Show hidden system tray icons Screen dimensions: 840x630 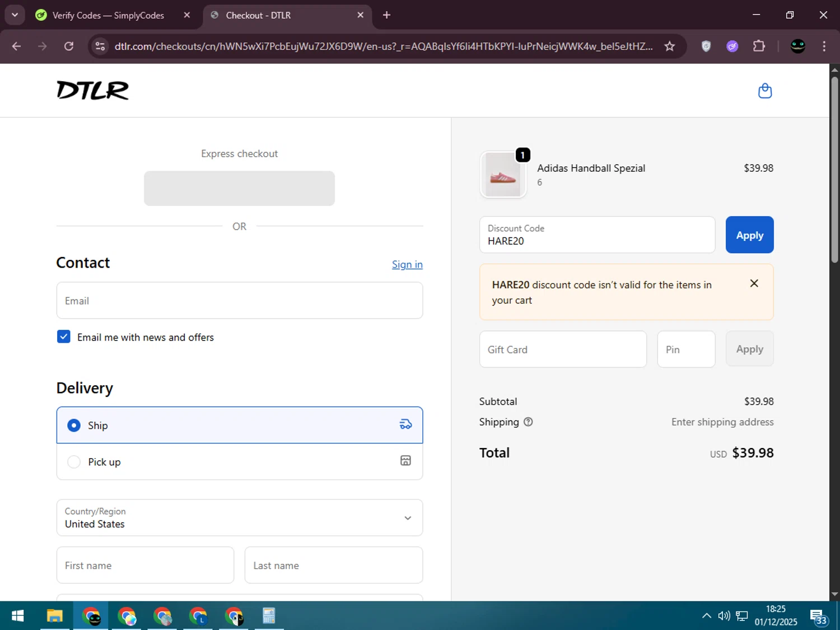click(x=707, y=616)
